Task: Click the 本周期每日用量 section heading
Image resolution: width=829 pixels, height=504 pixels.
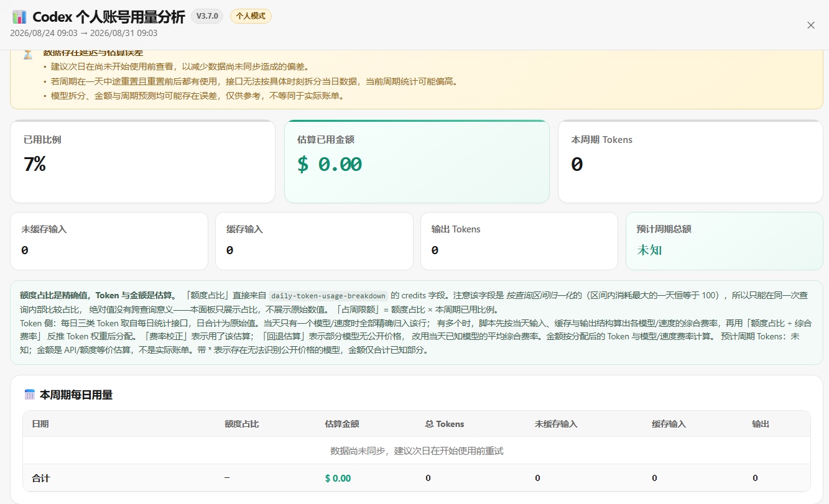Action: 76,395
